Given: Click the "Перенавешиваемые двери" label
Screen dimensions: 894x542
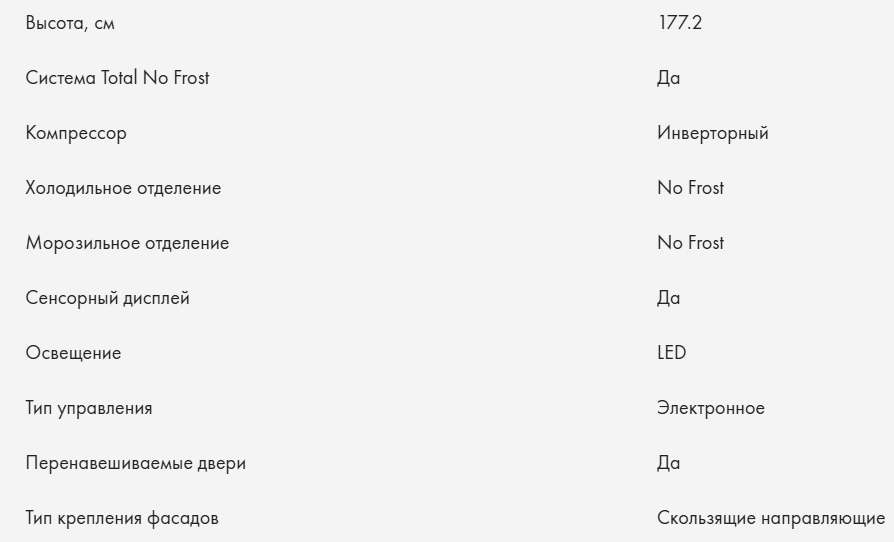Looking at the screenshot, I should tap(135, 464).
